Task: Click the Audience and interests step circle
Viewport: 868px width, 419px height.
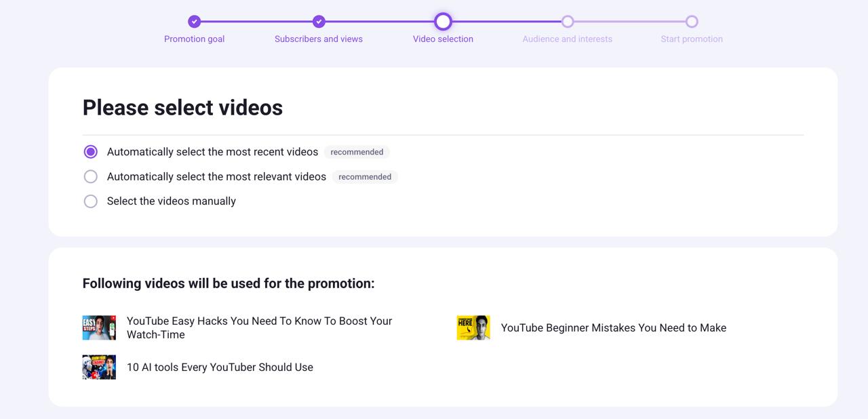Action: [568, 22]
